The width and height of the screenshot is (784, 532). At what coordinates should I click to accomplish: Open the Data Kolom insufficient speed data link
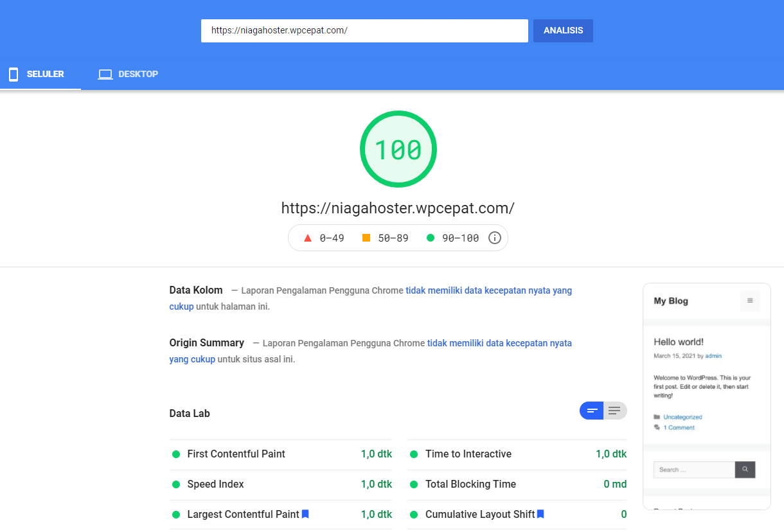tap(488, 290)
